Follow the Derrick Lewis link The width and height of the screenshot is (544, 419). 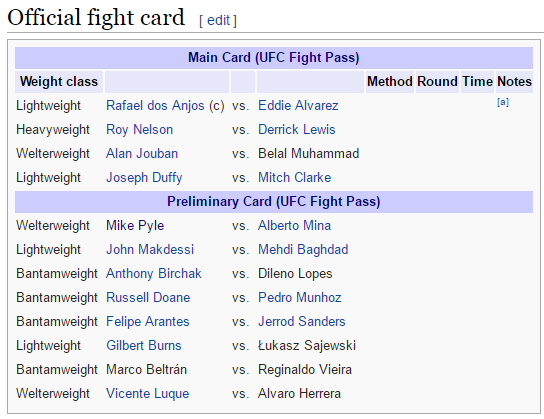(x=297, y=129)
